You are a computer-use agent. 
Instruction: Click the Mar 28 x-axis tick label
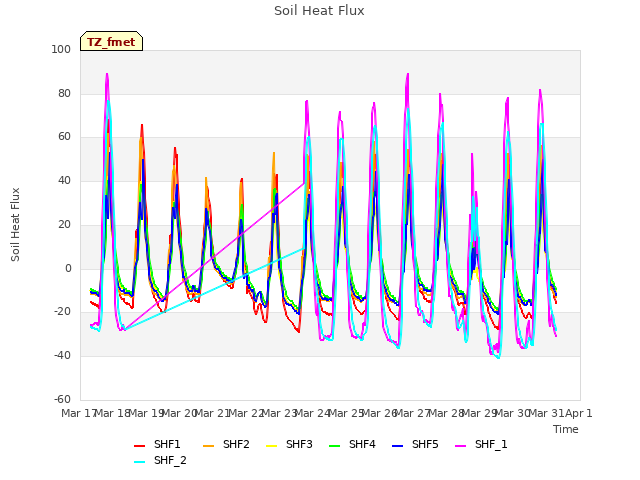click(446, 413)
